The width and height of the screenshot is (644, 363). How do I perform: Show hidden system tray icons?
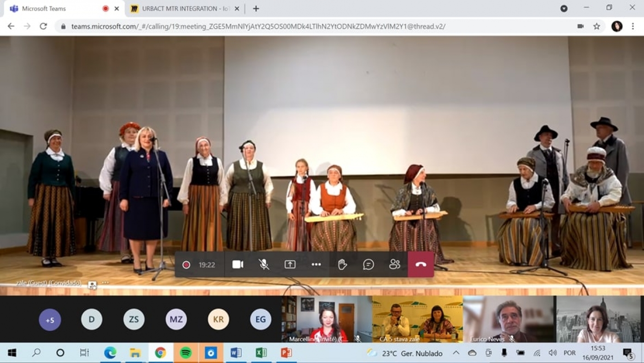coord(456,353)
